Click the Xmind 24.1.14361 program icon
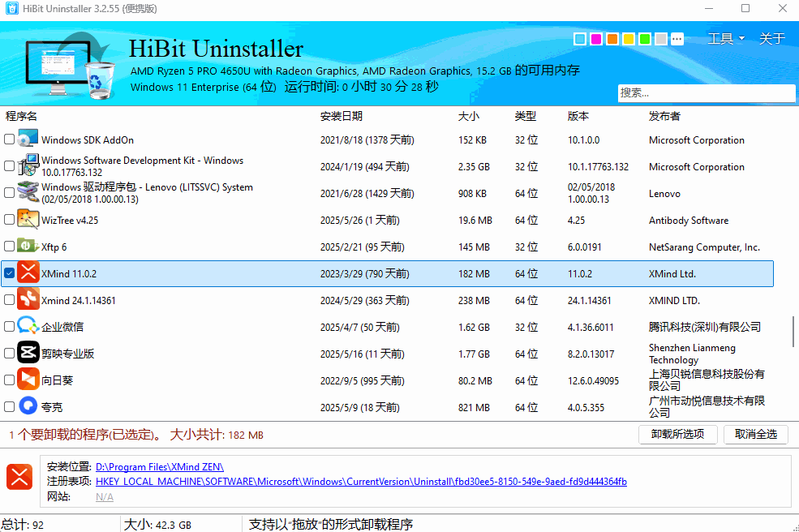 28,299
